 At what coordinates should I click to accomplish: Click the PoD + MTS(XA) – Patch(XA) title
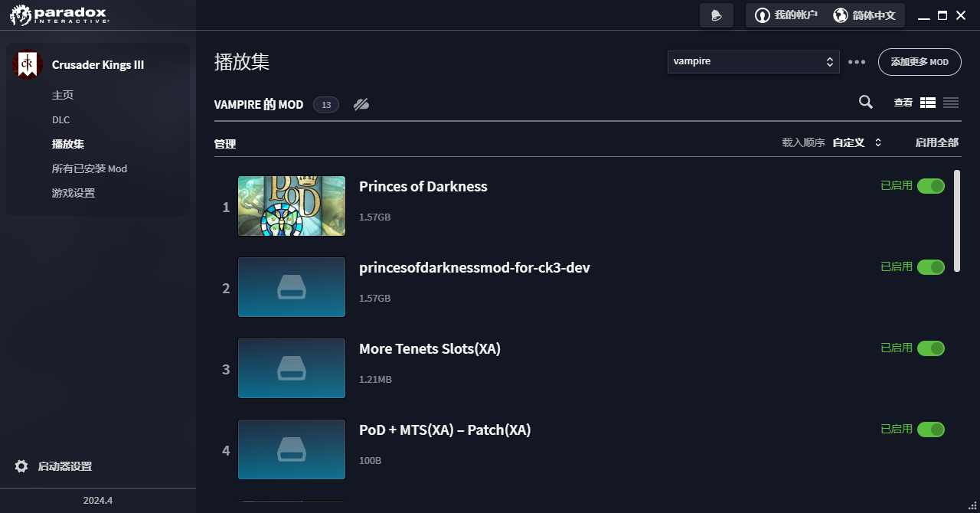point(445,430)
